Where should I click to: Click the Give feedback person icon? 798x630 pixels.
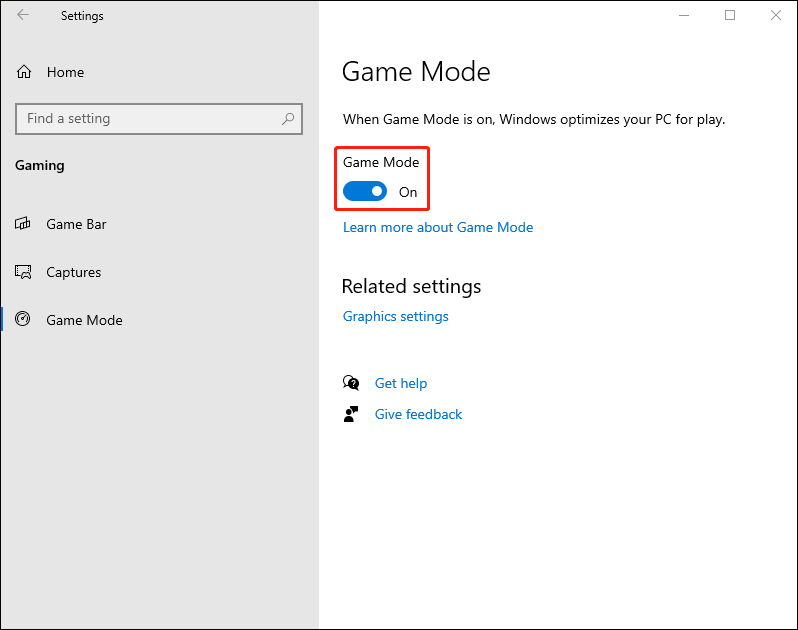tap(351, 414)
